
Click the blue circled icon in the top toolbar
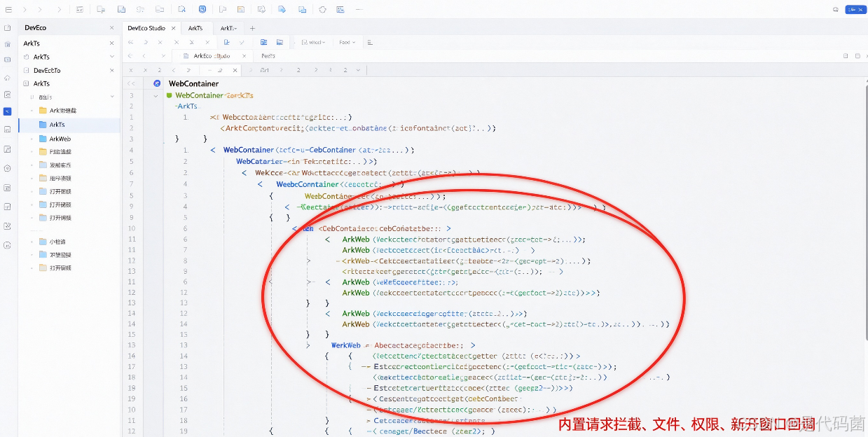[x=202, y=10]
